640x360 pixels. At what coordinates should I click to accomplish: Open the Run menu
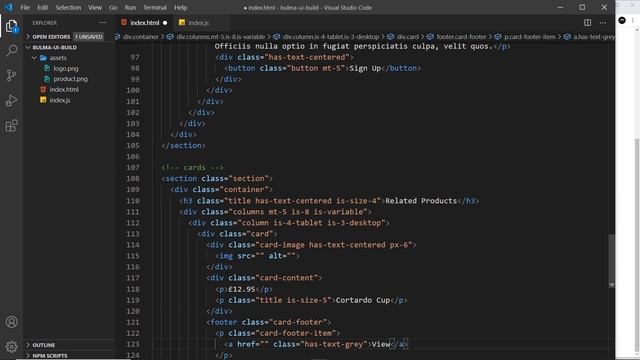pos(130,7)
